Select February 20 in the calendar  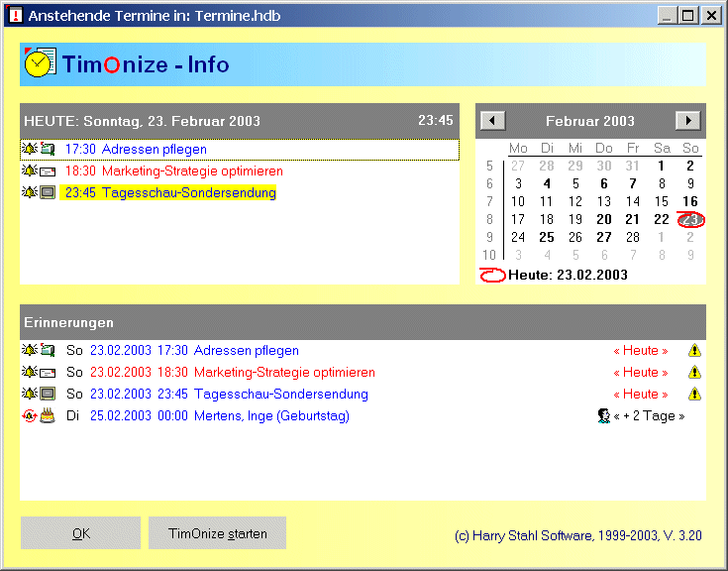(603, 219)
